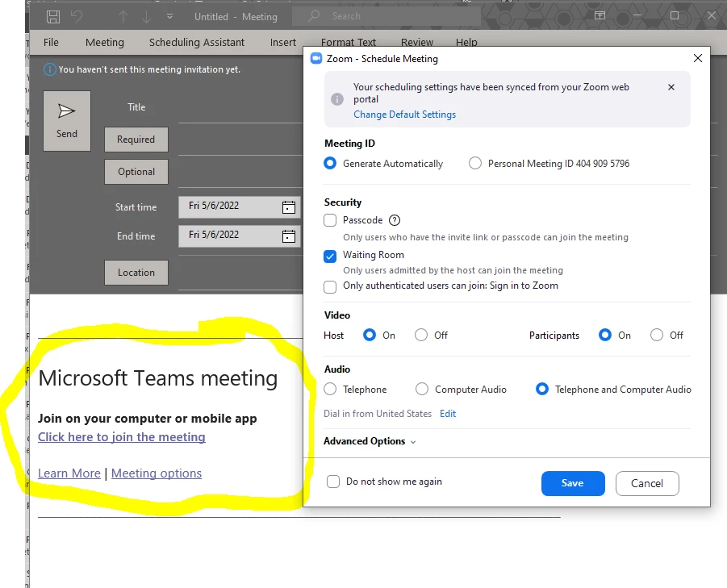Click the Save disk icon in Outlook title bar
The width and height of the screenshot is (727, 588).
click(x=53, y=17)
